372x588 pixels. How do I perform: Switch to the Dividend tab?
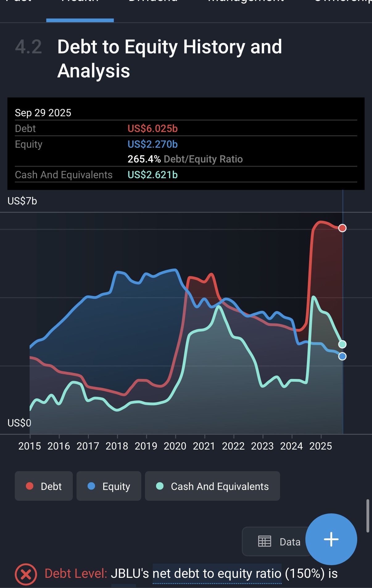153,2
